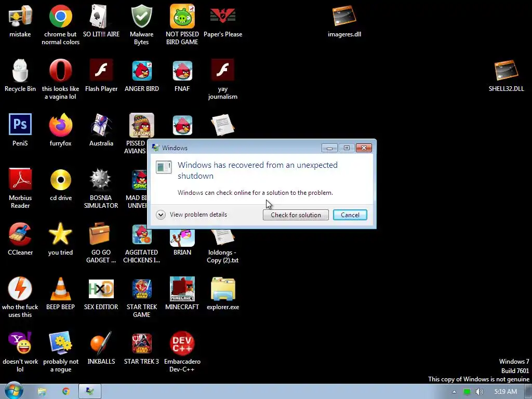Select the BRIAN desktop icon
This screenshot has width=532, height=399.
tap(182, 237)
